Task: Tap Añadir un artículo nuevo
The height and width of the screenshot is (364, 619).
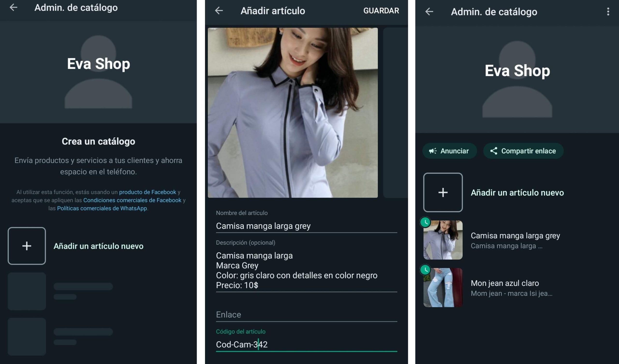Action: (98, 246)
